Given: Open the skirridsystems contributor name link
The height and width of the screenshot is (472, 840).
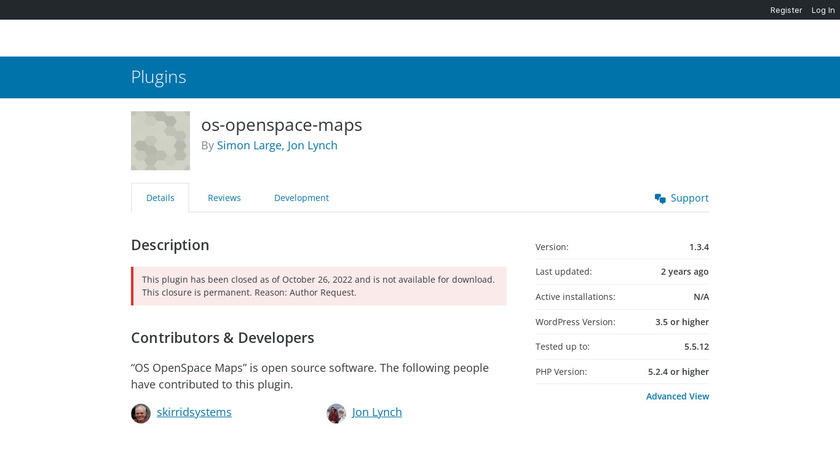Looking at the screenshot, I should [194, 412].
